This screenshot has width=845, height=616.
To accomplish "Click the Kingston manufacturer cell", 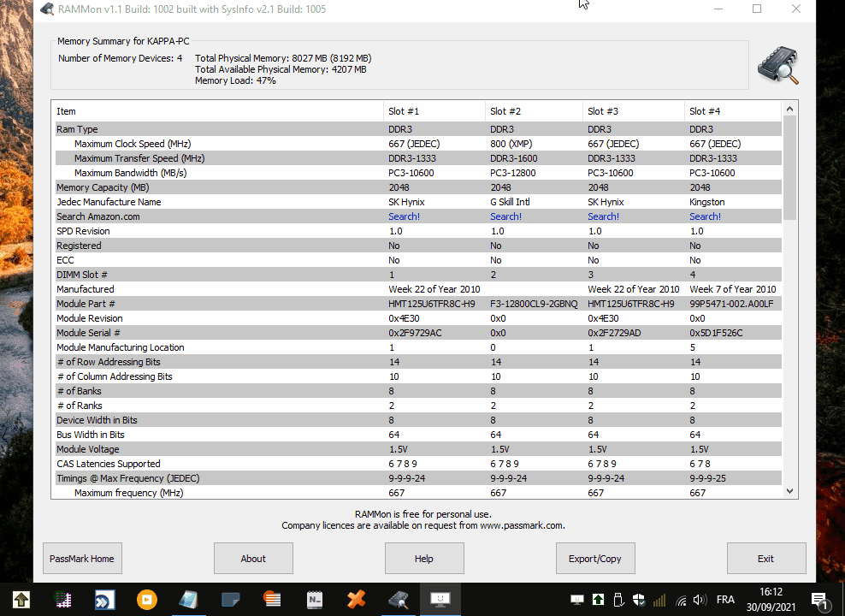I will pos(707,202).
